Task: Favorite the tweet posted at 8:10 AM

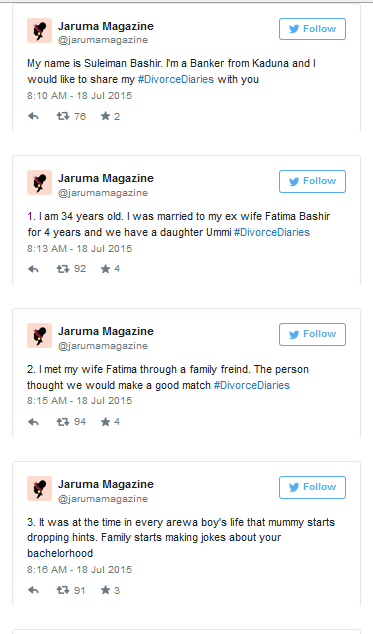Action: tap(106, 116)
